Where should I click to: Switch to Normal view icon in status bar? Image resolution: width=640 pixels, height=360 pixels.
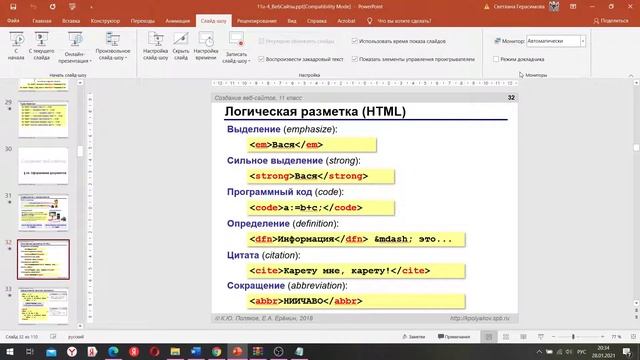[489, 337]
